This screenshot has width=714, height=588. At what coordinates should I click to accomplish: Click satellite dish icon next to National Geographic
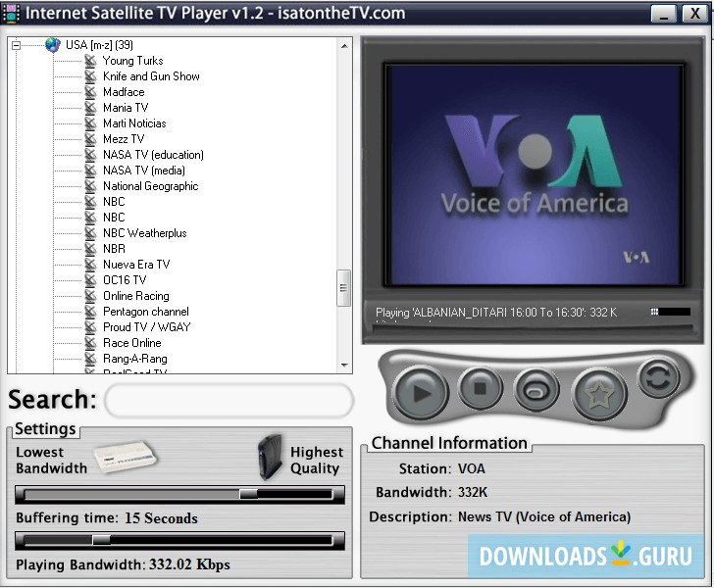click(x=90, y=186)
